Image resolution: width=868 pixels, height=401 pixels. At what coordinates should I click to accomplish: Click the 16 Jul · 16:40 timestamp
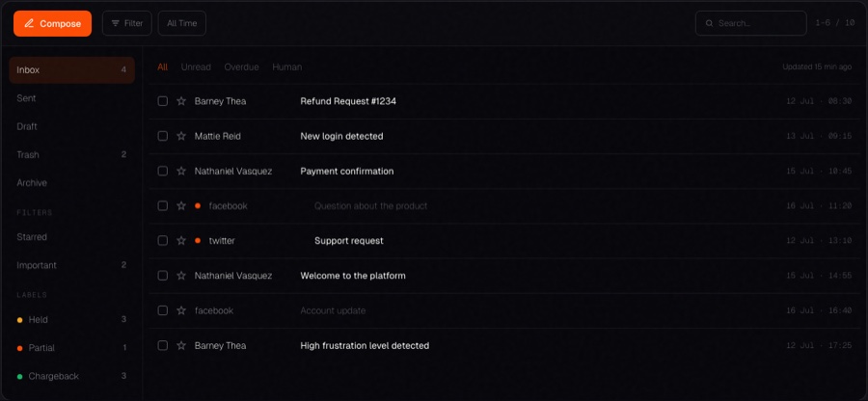click(x=819, y=310)
